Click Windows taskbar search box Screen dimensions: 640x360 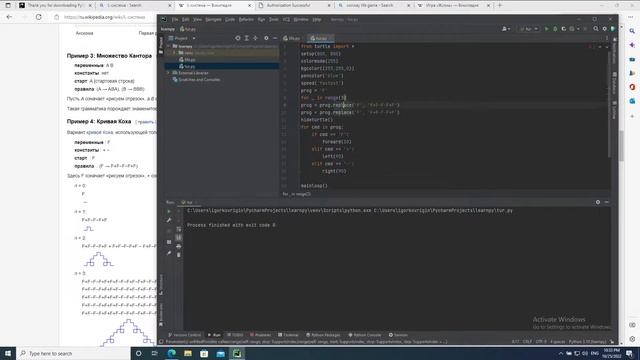pos(73,353)
